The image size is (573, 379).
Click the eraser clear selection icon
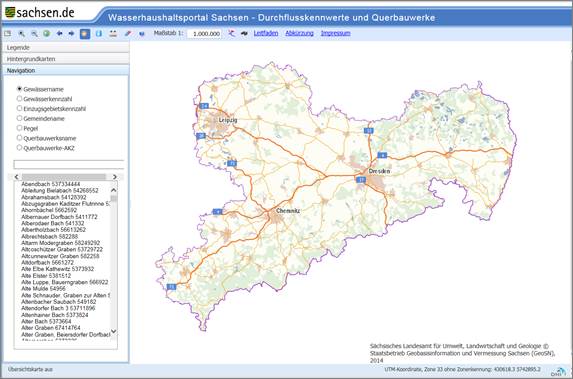(x=128, y=34)
